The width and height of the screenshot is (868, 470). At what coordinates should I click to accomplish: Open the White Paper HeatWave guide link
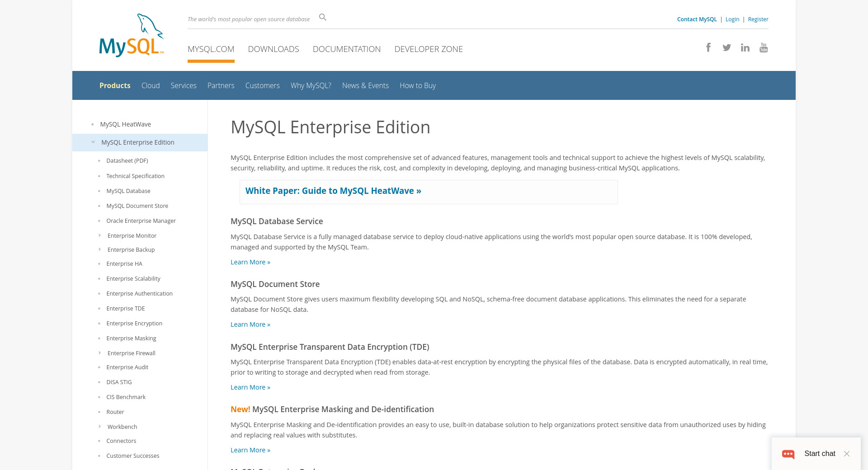click(x=333, y=191)
